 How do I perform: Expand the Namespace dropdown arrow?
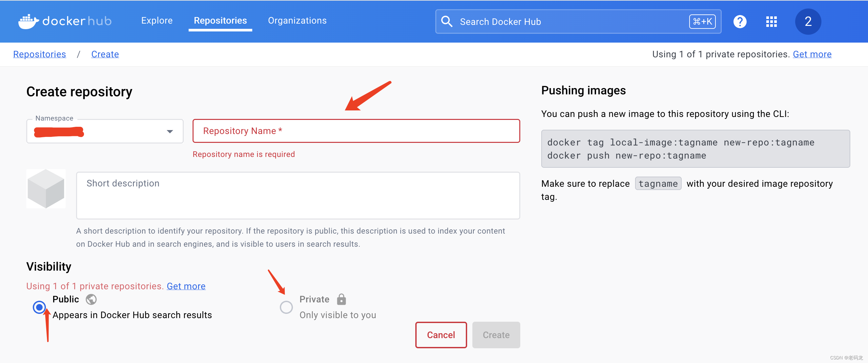pos(170,131)
